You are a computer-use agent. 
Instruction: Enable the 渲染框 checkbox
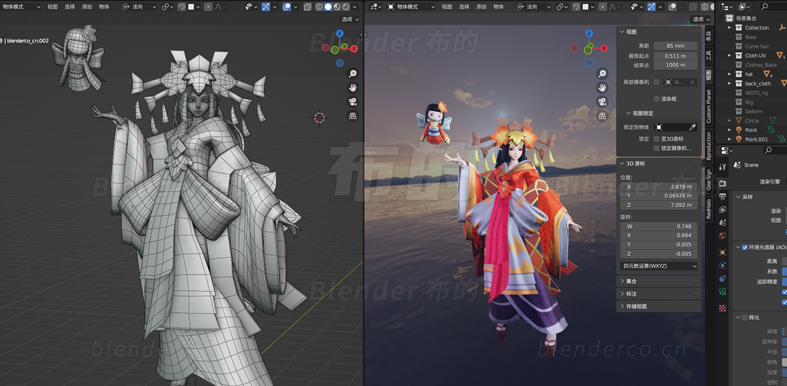pos(657,99)
